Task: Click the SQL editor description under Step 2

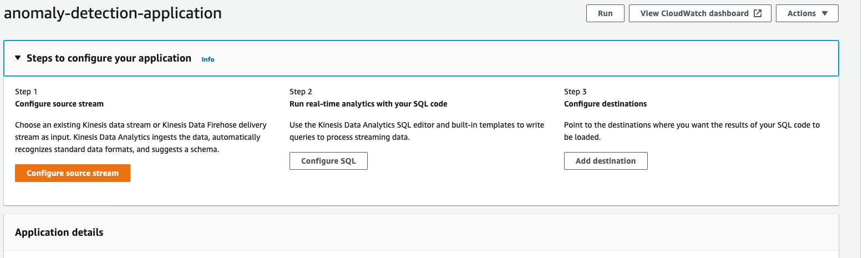Action: (417, 131)
